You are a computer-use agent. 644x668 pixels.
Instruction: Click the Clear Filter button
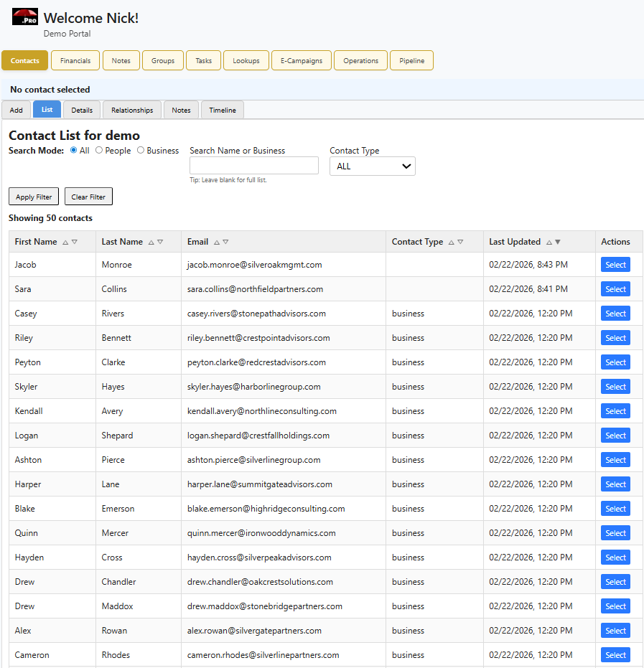click(x=88, y=197)
